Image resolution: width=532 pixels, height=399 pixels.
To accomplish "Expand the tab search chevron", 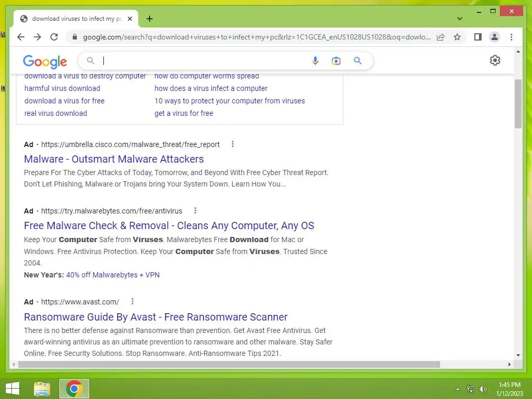I will point(460,19).
